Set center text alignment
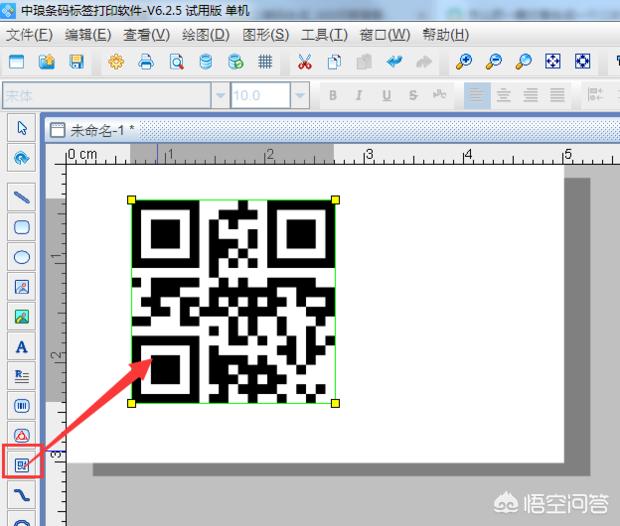The height and width of the screenshot is (526, 620). 503,95
